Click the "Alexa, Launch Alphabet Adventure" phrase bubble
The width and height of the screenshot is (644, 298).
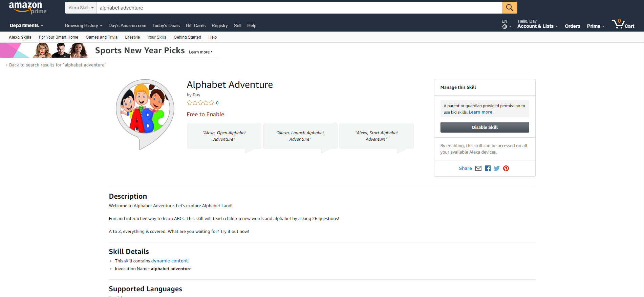(x=300, y=136)
